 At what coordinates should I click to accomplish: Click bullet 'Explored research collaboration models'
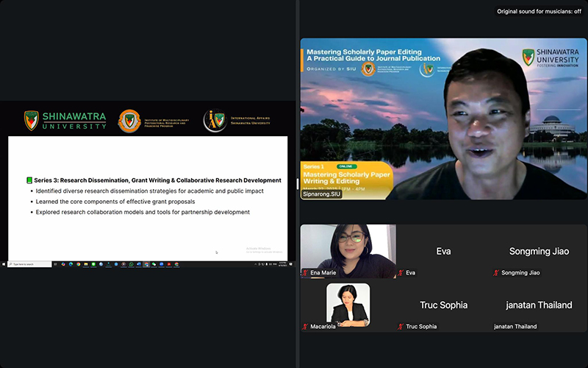click(143, 212)
